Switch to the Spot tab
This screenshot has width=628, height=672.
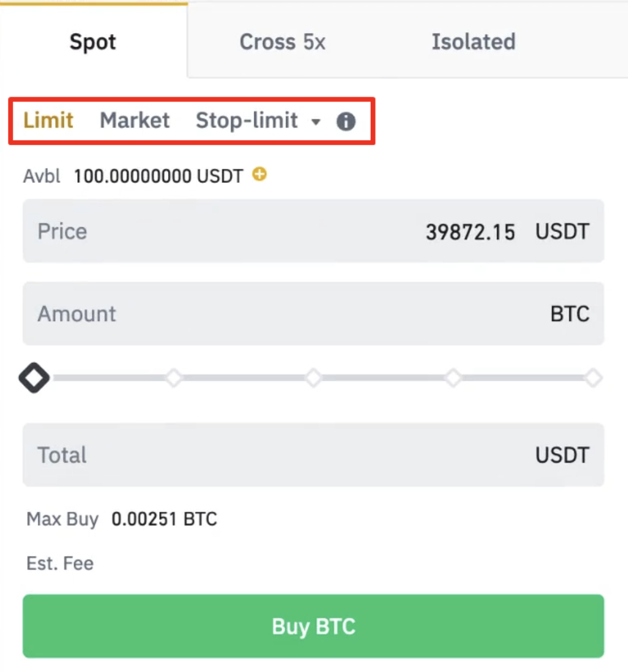coord(93,42)
